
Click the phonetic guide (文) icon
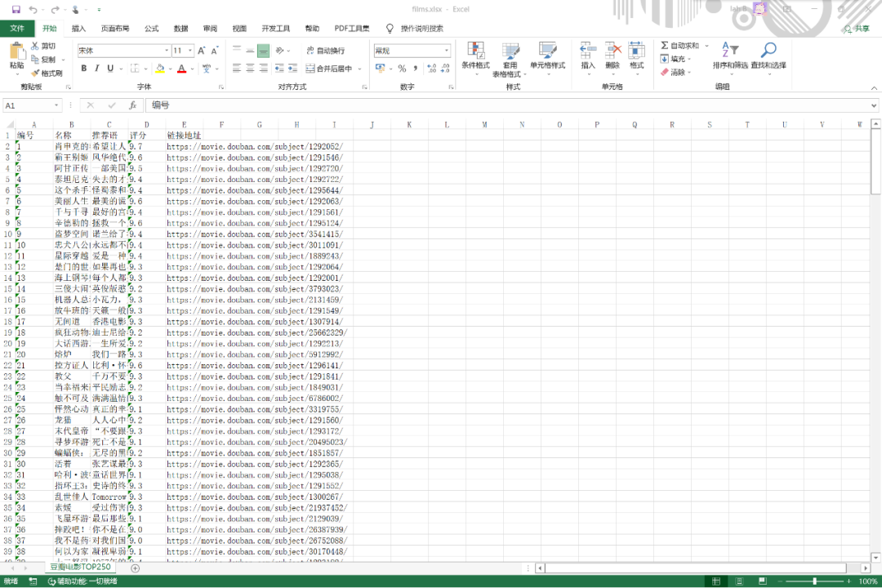[207, 69]
